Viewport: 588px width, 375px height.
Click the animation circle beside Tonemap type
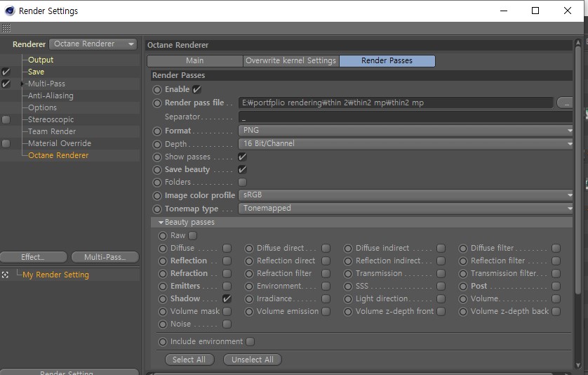point(157,209)
